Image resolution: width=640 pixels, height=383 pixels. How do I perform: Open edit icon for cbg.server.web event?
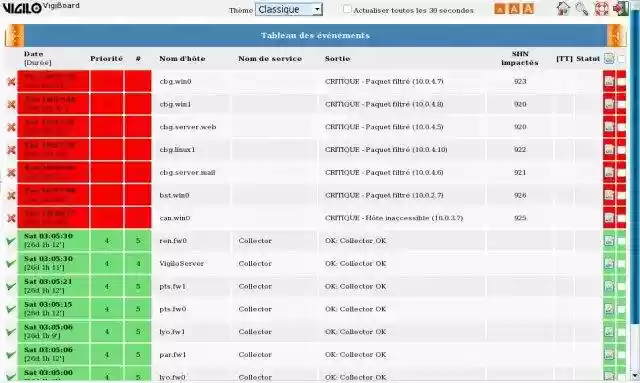pos(609,127)
